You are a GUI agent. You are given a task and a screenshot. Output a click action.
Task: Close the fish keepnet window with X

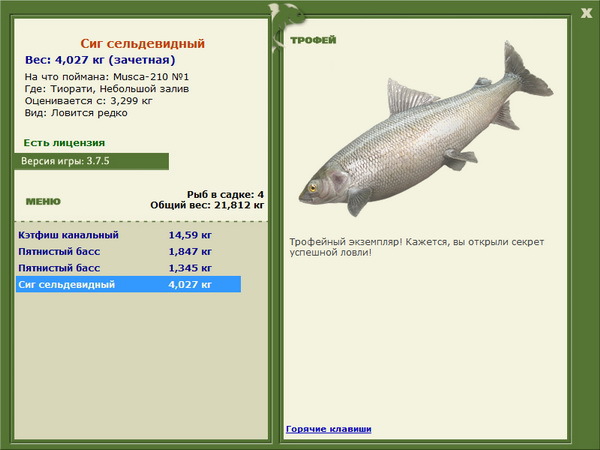(586, 13)
